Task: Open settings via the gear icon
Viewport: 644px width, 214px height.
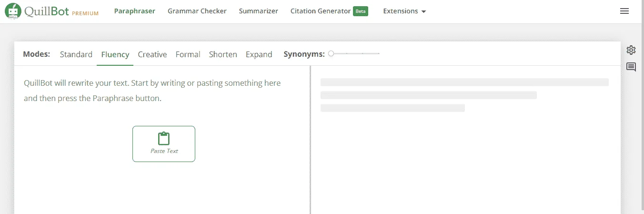Action: 631,50
